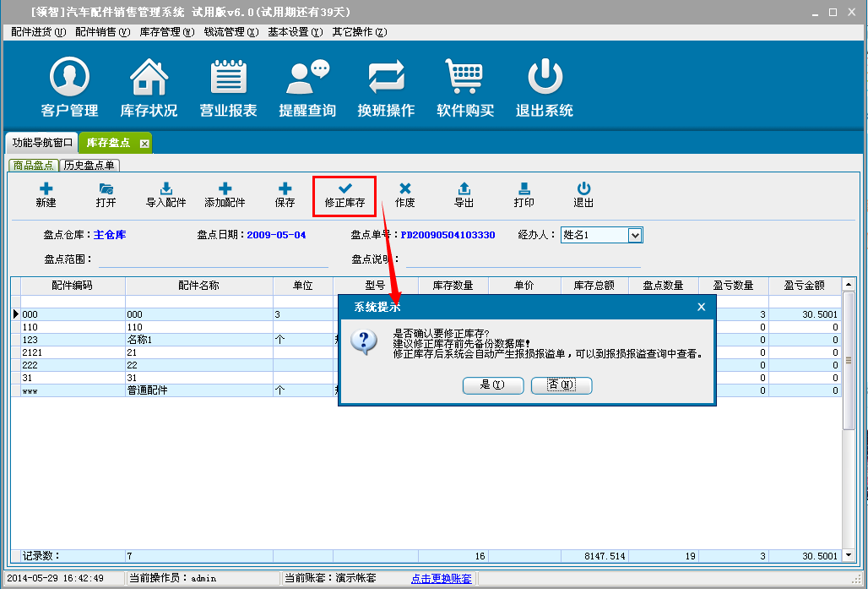Click 点击更换账套 link

coord(441,579)
